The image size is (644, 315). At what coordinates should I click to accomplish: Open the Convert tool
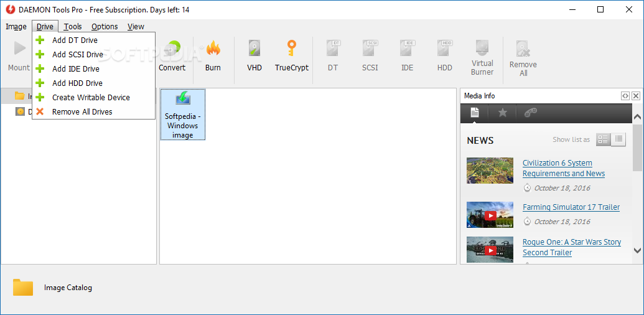172,55
